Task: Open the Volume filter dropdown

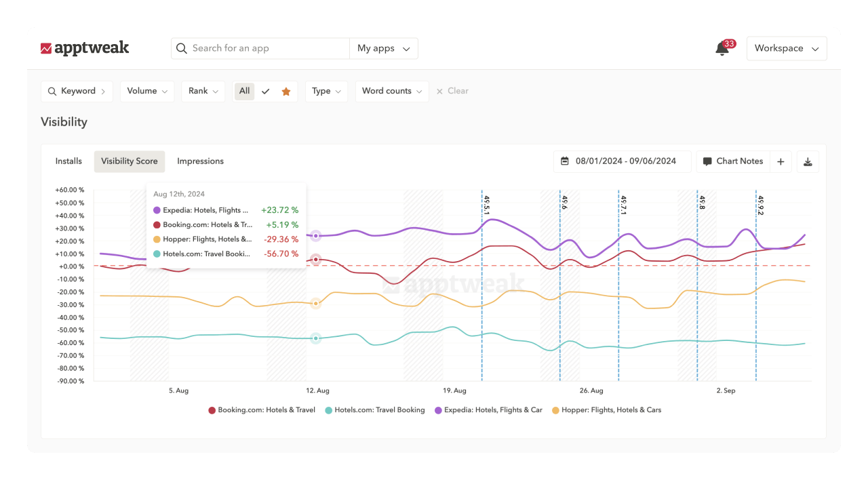Action: (x=147, y=90)
